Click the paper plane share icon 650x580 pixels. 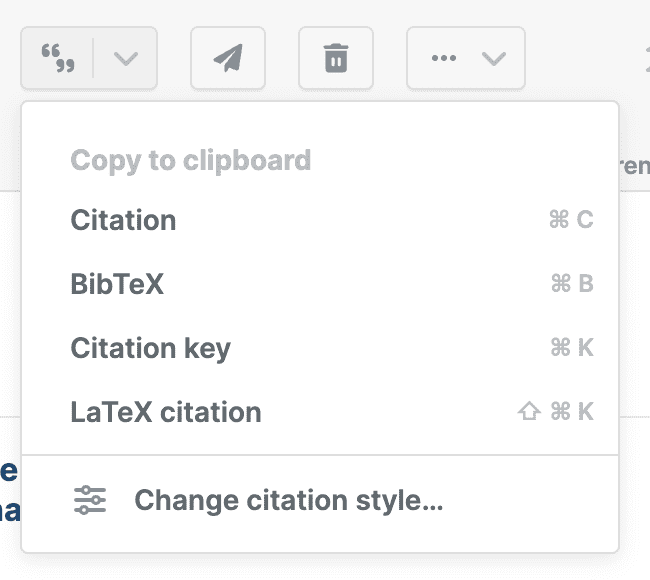pos(228,58)
